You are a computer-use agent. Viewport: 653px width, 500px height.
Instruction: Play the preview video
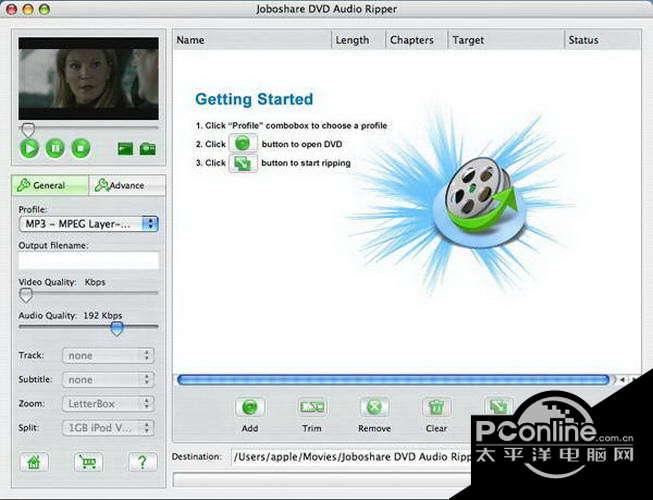point(29,148)
